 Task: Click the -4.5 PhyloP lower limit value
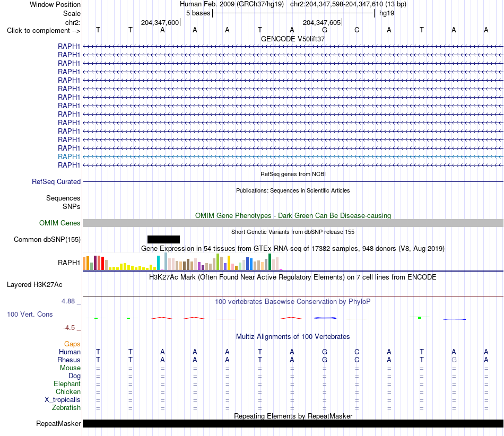(69, 328)
